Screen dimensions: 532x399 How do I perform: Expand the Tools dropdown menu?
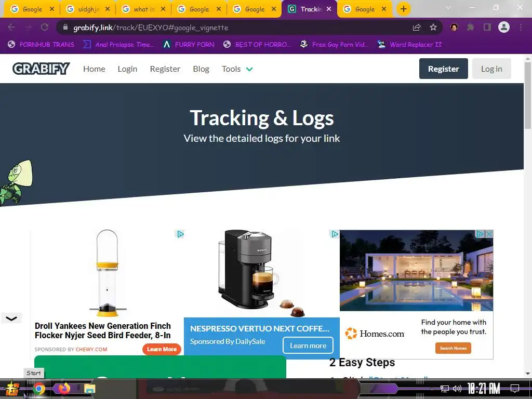(237, 69)
